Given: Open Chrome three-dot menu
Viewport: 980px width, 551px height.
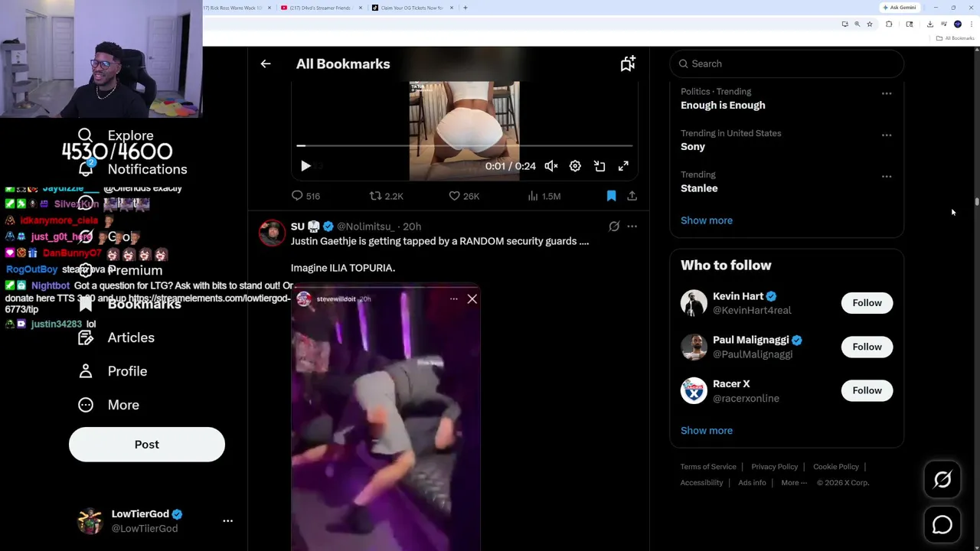Looking at the screenshot, I should tap(972, 24).
